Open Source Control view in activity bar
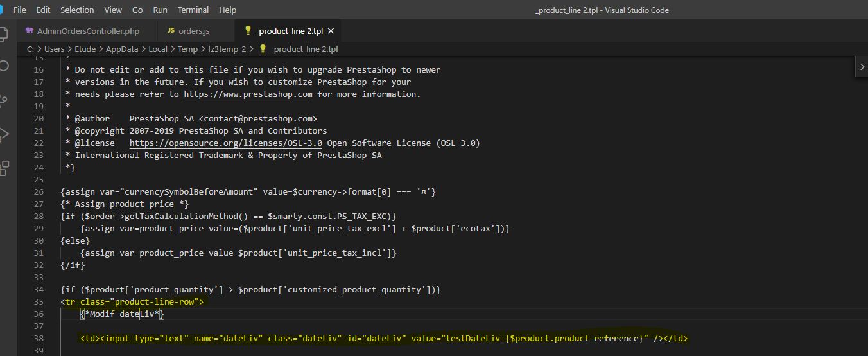Viewport: 868px width, 356px height. point(4,100)
